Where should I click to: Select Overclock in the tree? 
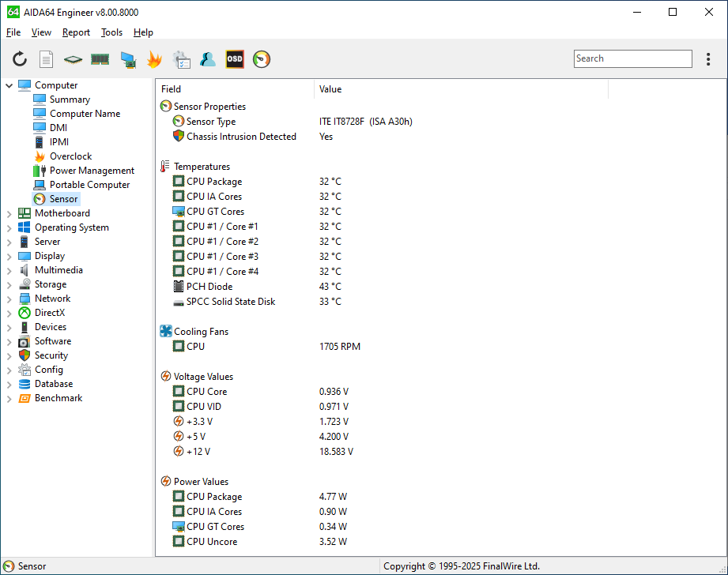[71, 156]
